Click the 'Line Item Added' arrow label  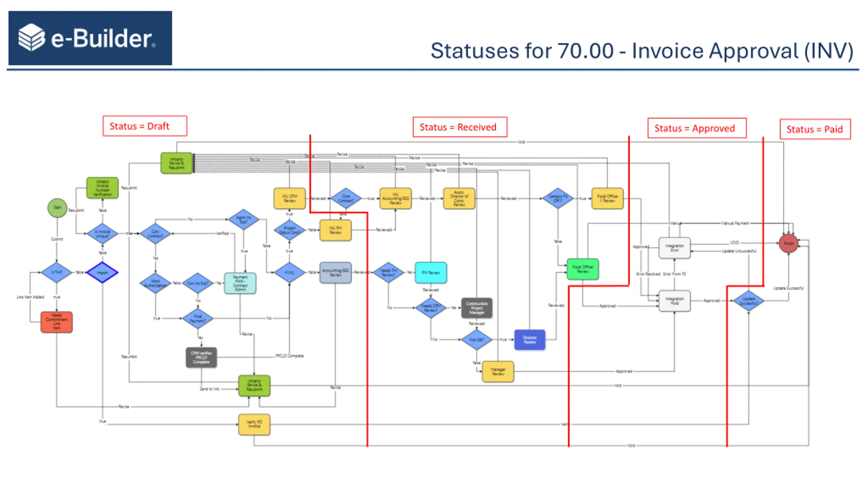click(x=31, y=297)
